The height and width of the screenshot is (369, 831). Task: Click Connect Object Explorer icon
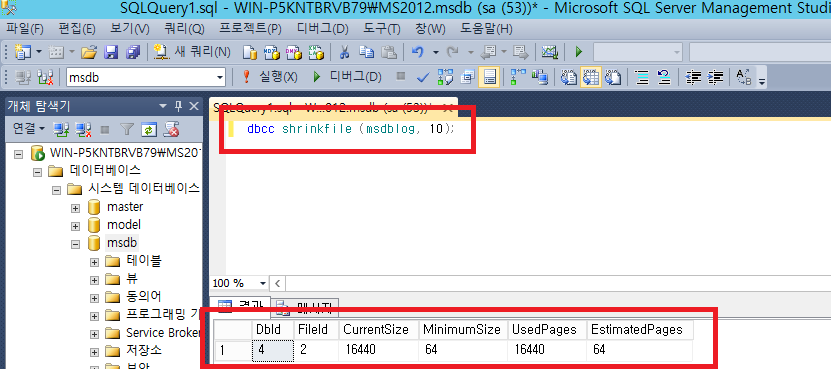click(x=61, y=128)
